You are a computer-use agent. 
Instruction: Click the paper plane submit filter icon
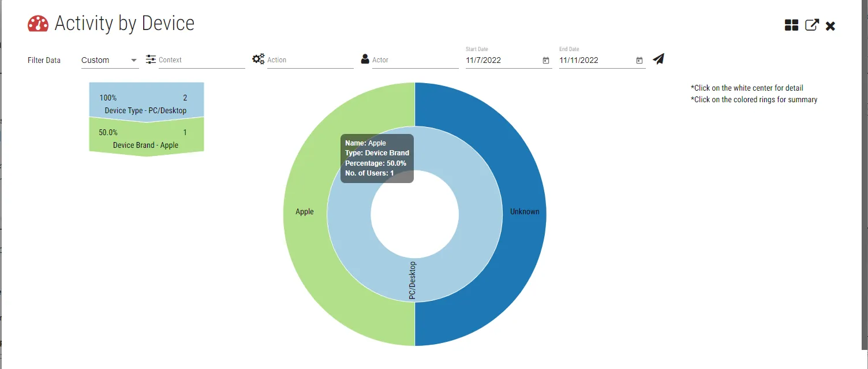[659, 59]
